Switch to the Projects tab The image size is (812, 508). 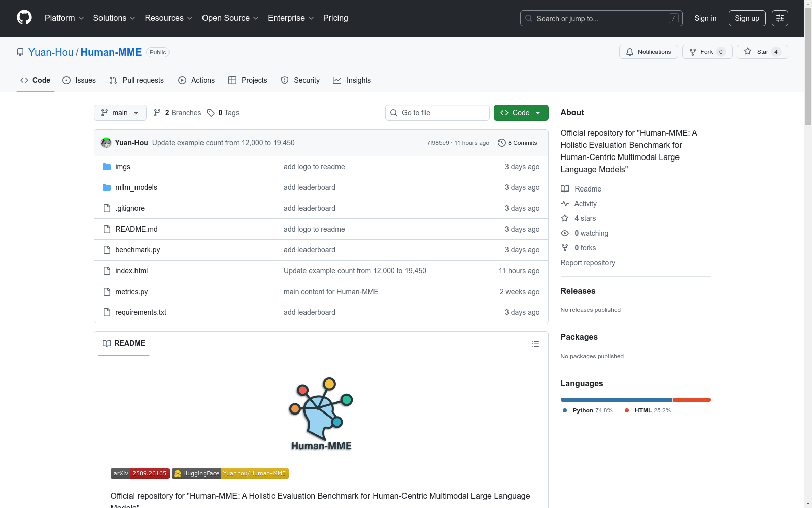[x=248, y=80]
